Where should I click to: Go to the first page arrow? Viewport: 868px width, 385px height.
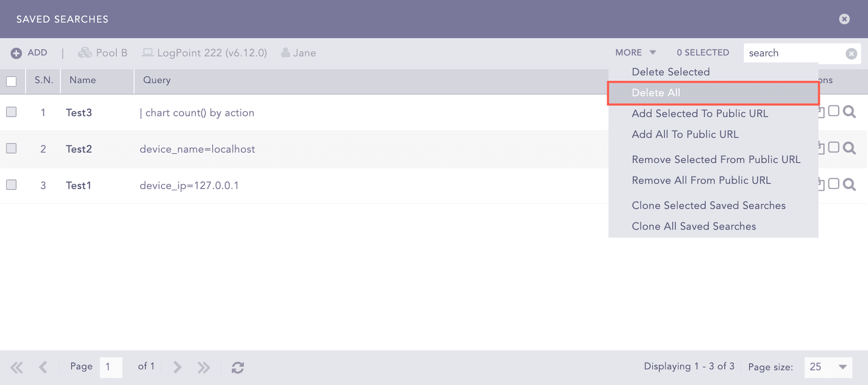16,367
